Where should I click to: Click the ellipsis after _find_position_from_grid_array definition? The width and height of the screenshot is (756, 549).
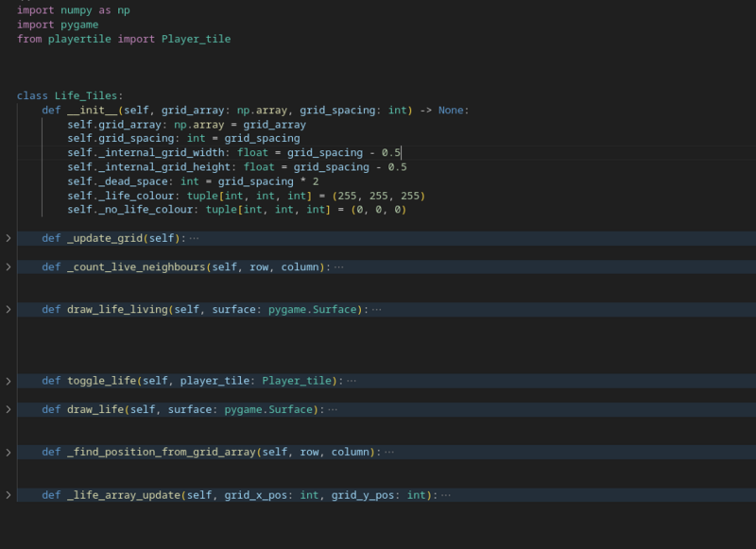click(389, 452)
